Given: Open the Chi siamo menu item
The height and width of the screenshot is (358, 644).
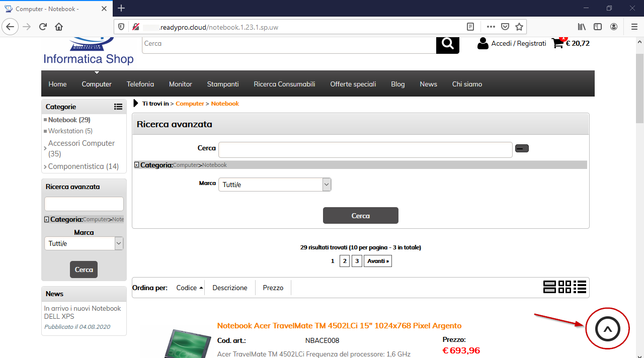Looking at the screenshot, I should (467, 84).
